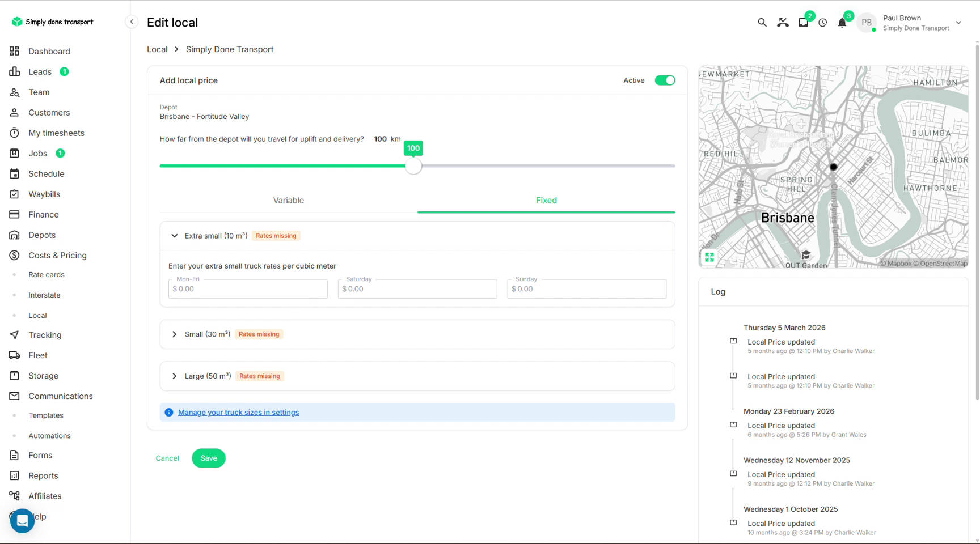Open Templates under Communications
980x544 pixels.
(x=46, y=415)
